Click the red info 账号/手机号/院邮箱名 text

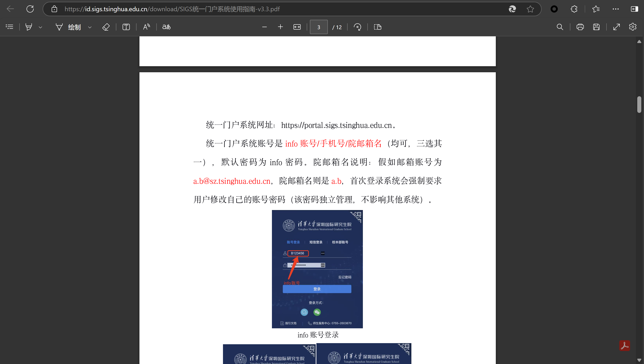click(x=333, y=143)
